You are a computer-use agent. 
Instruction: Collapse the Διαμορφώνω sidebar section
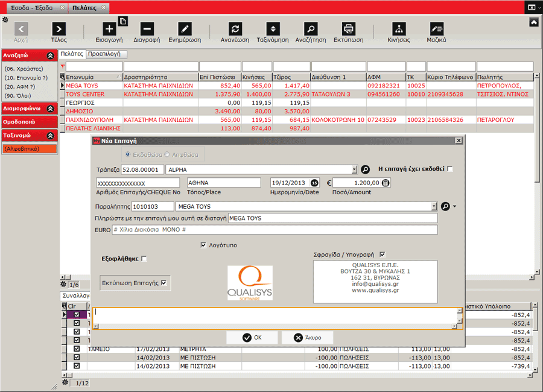[50, 109]
